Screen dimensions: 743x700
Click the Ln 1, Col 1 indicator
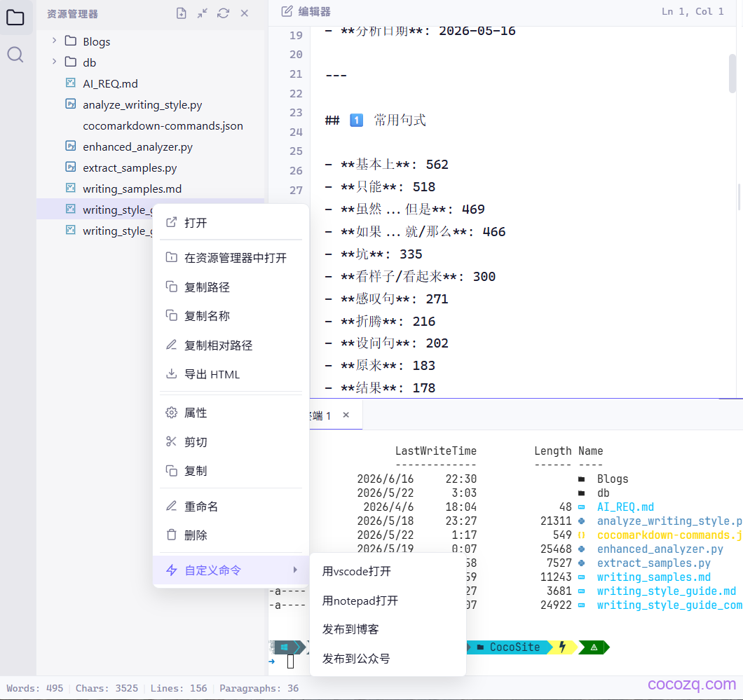pyautogui.click(x=693, y=11)
